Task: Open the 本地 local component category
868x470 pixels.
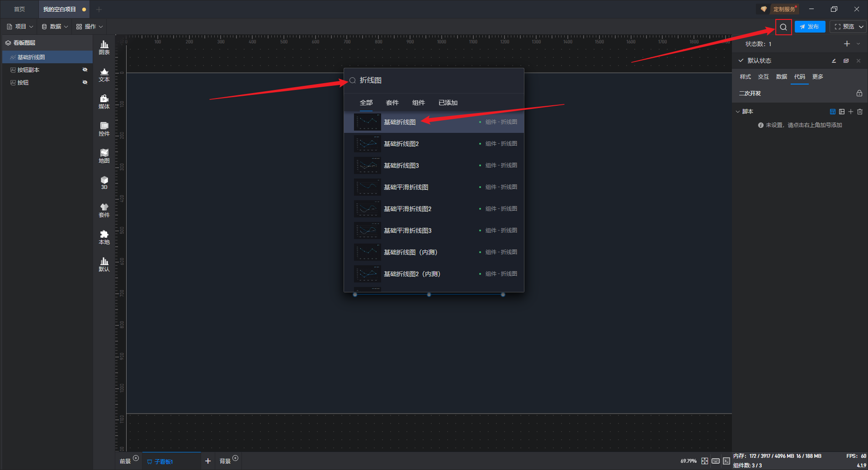Action: [x=104, y=237]
